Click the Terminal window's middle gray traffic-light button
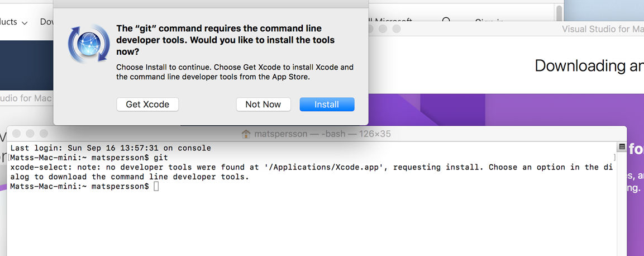The image size is (644, 256). click(30, 134)
